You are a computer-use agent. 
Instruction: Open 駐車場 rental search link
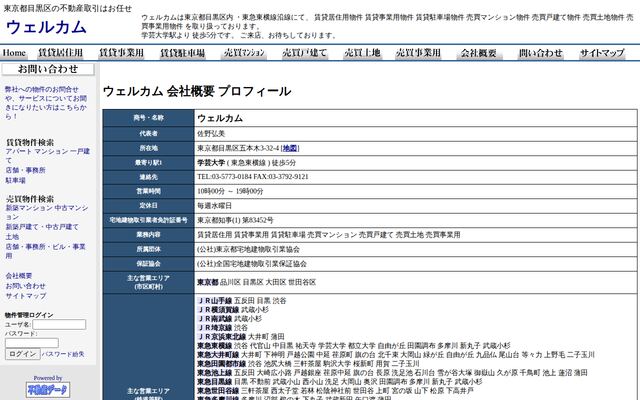pos(16,180)
